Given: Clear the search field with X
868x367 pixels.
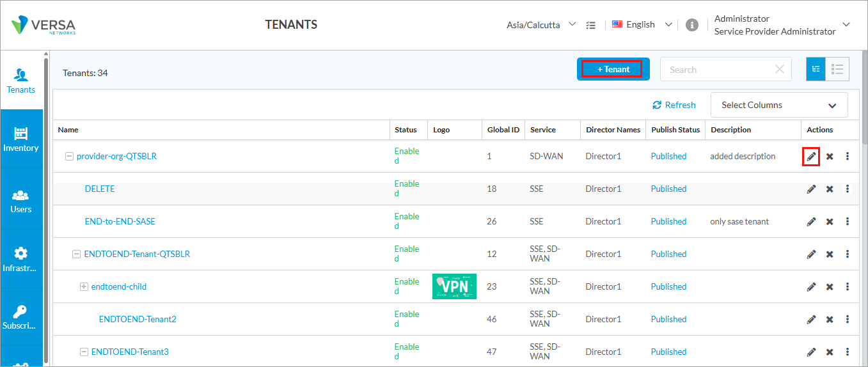Looking at the screenshot, I should pos(779,69).
